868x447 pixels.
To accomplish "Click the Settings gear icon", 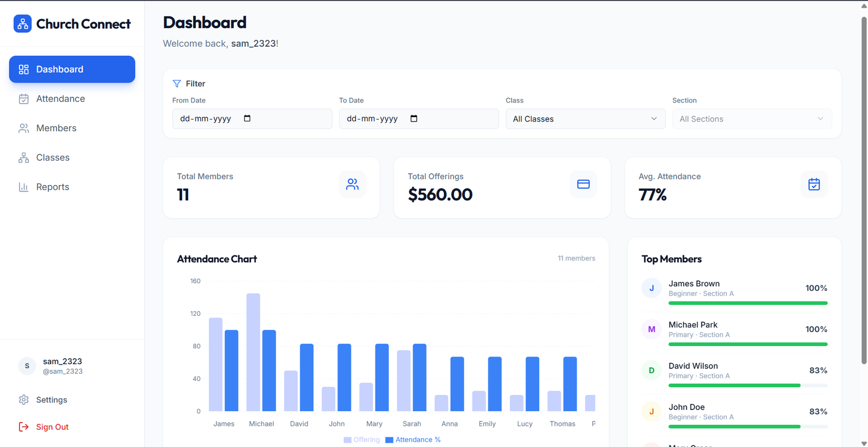I will (x=23, y=400).
